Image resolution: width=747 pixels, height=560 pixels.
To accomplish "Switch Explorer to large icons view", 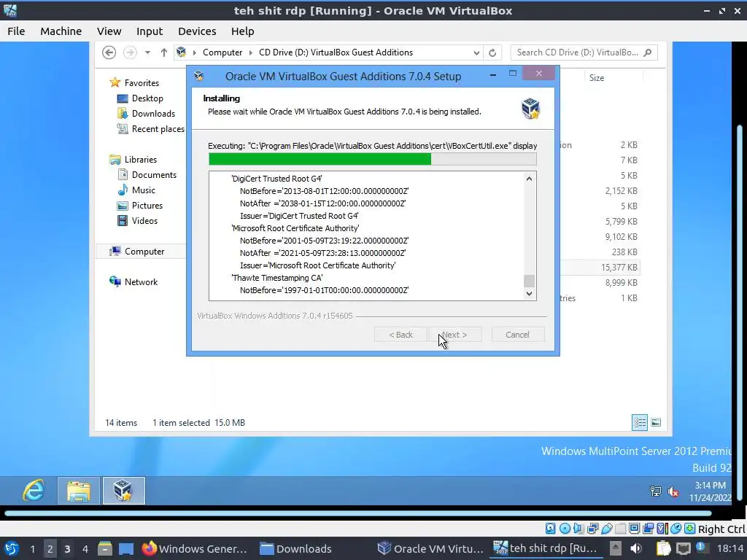I will click(x=656, y=422).
